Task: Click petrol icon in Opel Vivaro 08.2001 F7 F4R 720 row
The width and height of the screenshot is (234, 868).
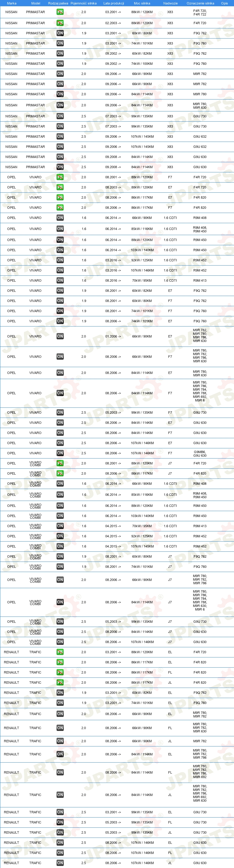Action: [60, 177]
